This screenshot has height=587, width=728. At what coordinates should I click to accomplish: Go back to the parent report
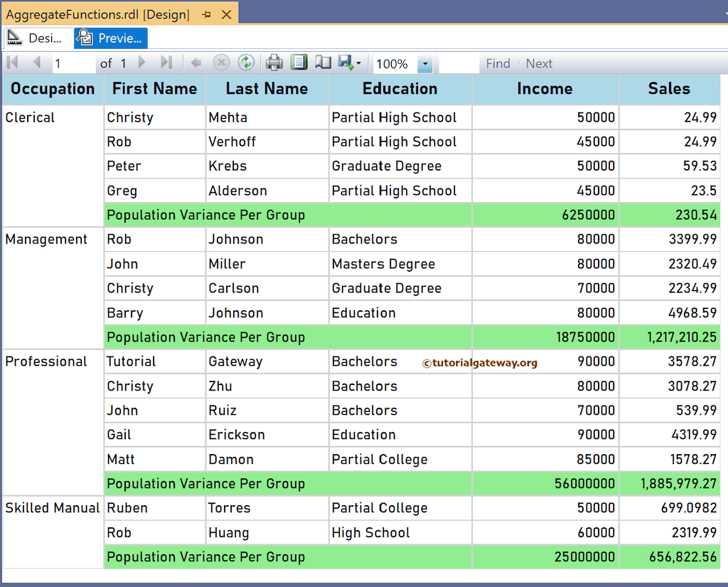pyautogui.click(x=197, y=63)
